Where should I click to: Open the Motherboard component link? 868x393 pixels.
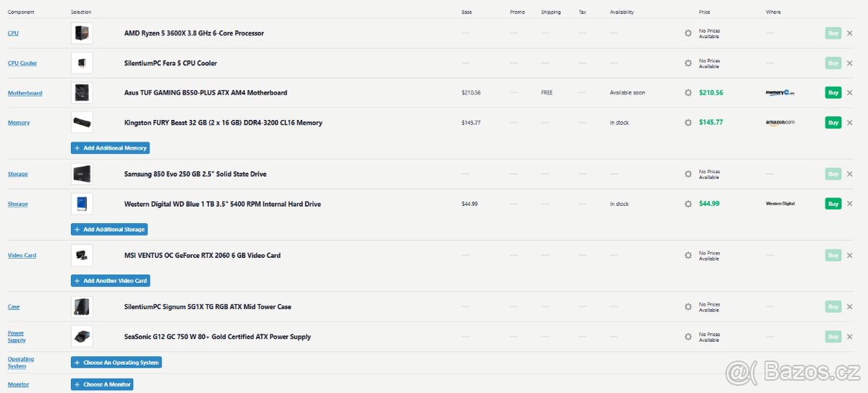(x=25, y=92)
